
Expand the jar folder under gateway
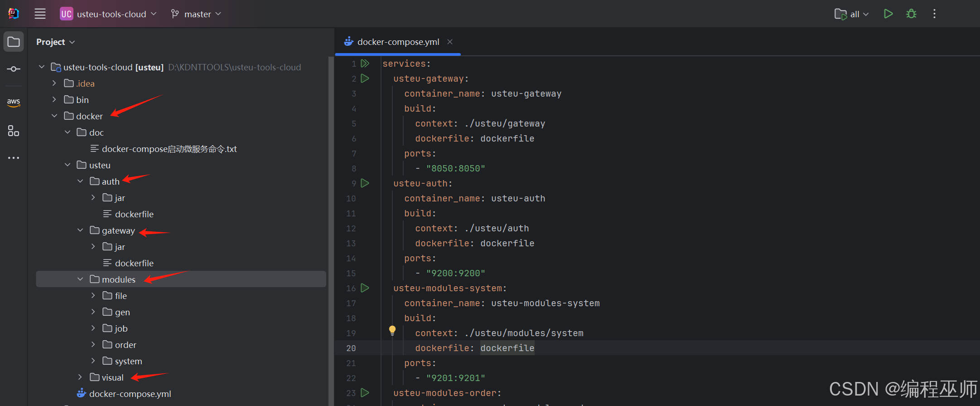[x=93, y=247]
